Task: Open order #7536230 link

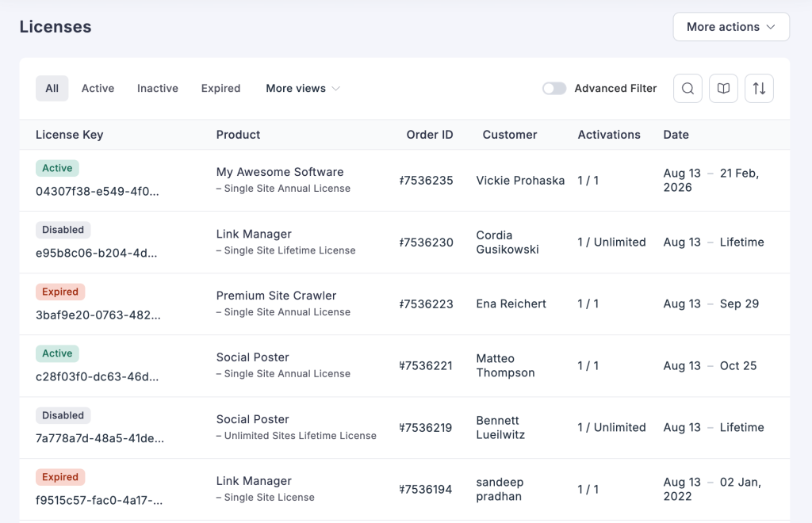Action: click(x=427, y=242)
